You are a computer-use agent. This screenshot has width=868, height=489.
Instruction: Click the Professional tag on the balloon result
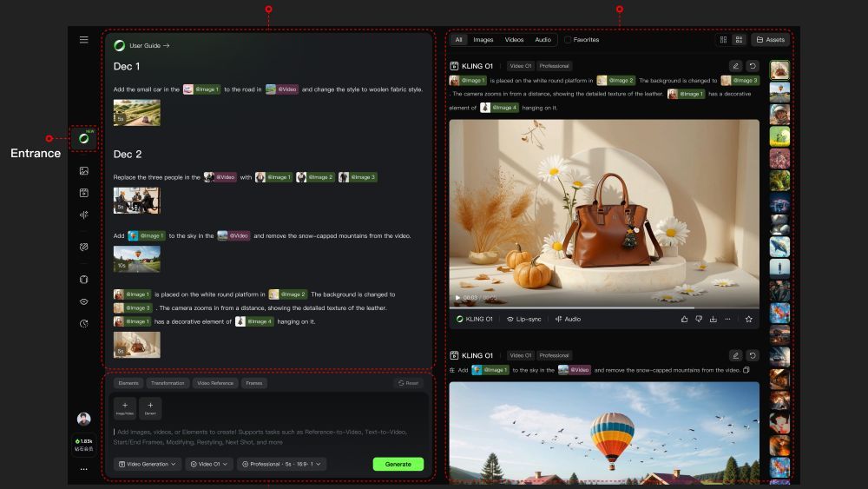554,355
